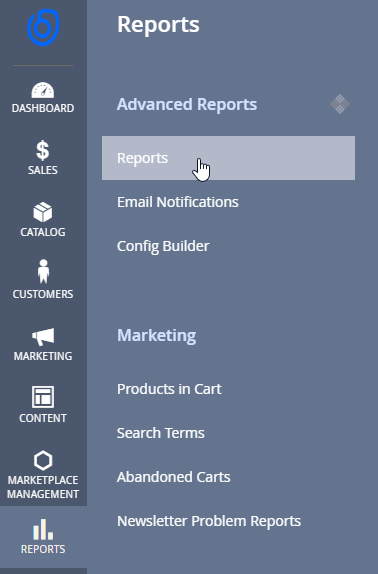Click the Reports panel title
Viewport: 378px width, 574px height.
(158, 25)
